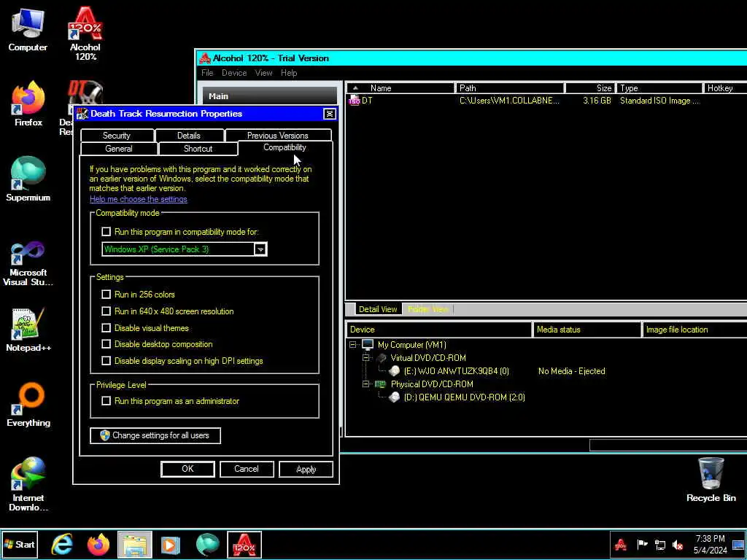Screen dimensions: 747x560
Task: Open the View menu in Alcohol 120%
Action: click(263, 73)
